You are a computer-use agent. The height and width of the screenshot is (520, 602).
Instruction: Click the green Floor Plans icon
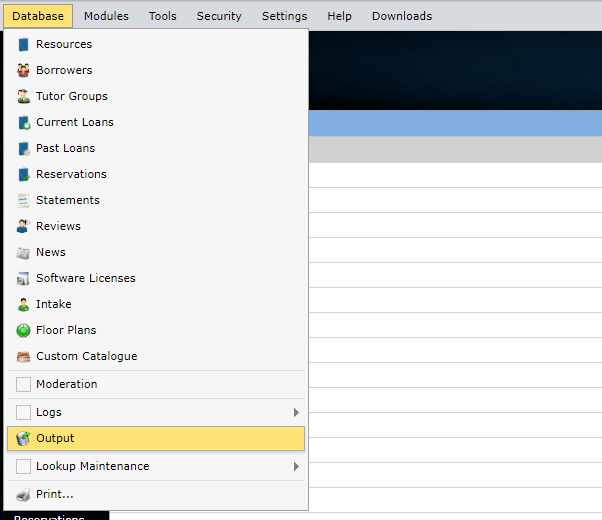click(23, 330)
